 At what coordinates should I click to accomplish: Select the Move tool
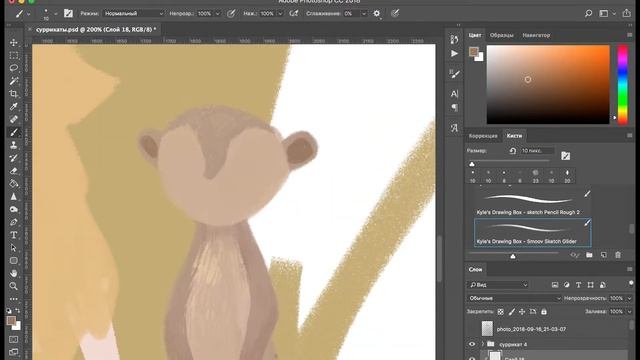click(x=13, y=42)
